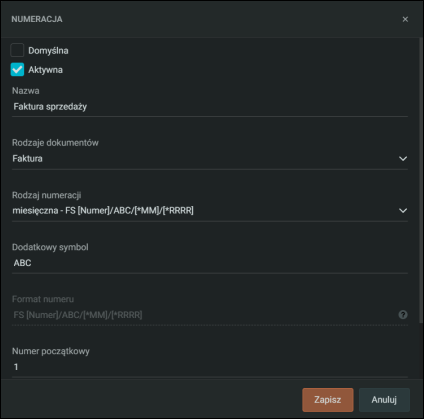
Task: Close the Numeracja dialog with the X icon
Action: point(405,19)
